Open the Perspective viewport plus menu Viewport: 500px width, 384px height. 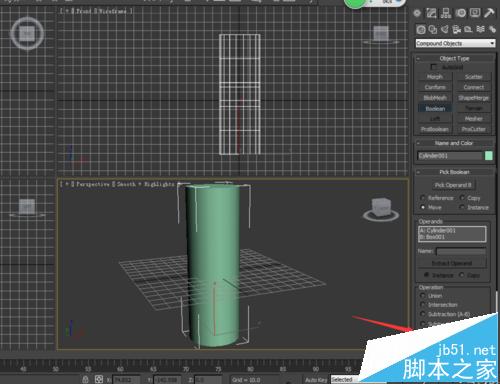67,184
